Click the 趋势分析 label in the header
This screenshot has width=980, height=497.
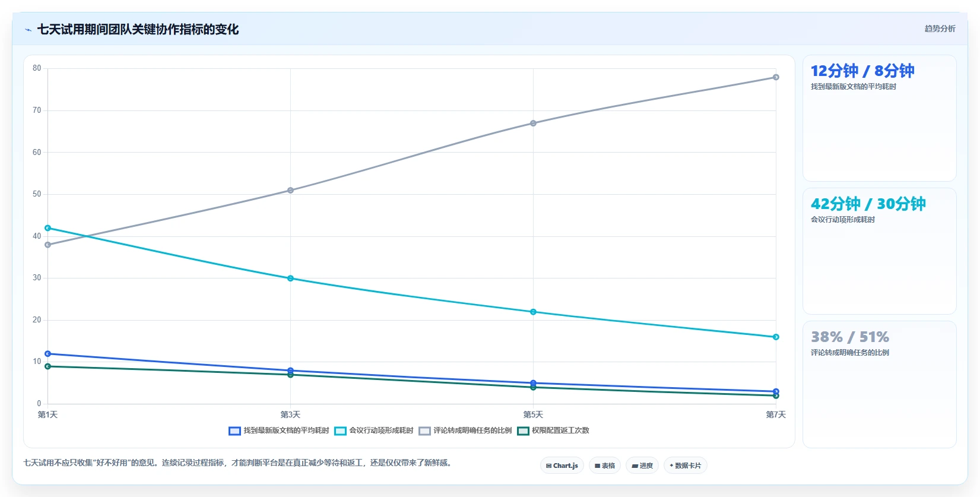tap(940, 29)
